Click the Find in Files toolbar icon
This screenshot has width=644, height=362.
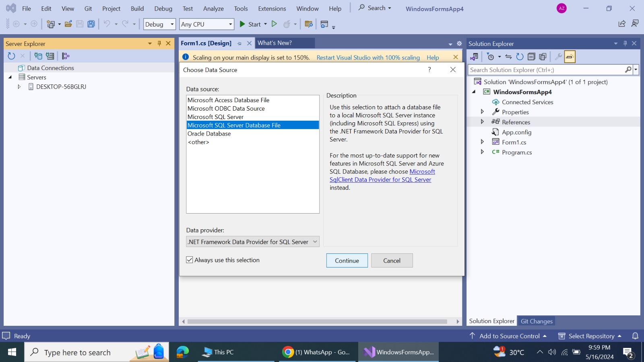[x=309, y=24]
